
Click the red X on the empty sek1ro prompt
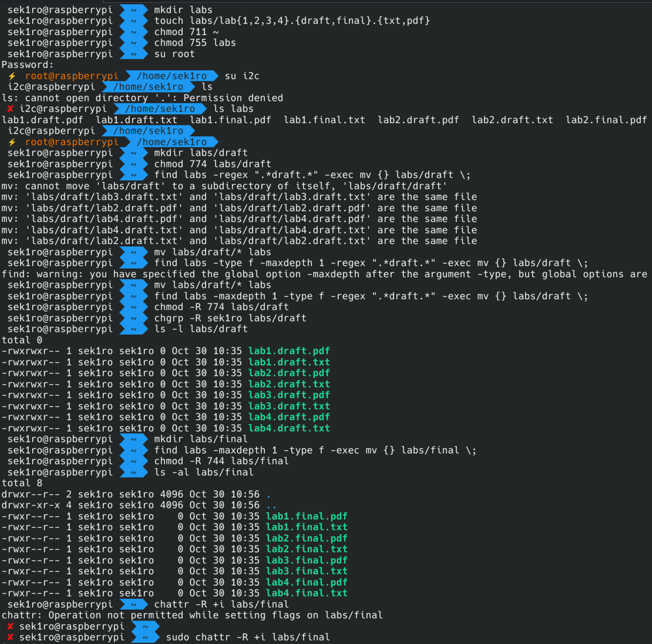pos(10,626)
